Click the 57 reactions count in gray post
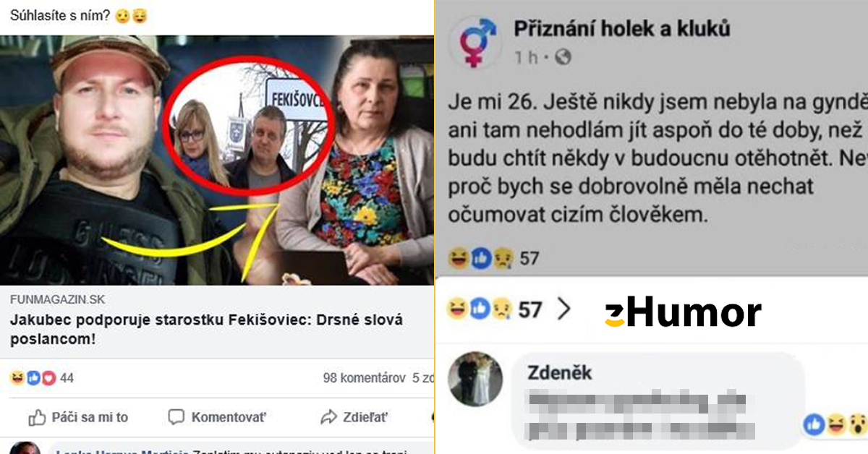Image resolution: width=868 pixels, height=454 pixels. tap(529, 257)
